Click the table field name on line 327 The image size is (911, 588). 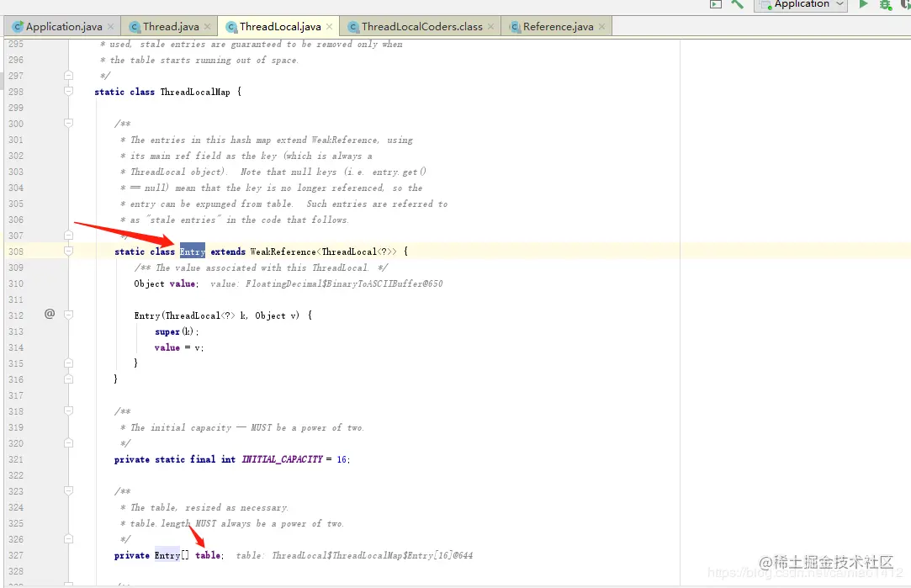pos(208,555)
